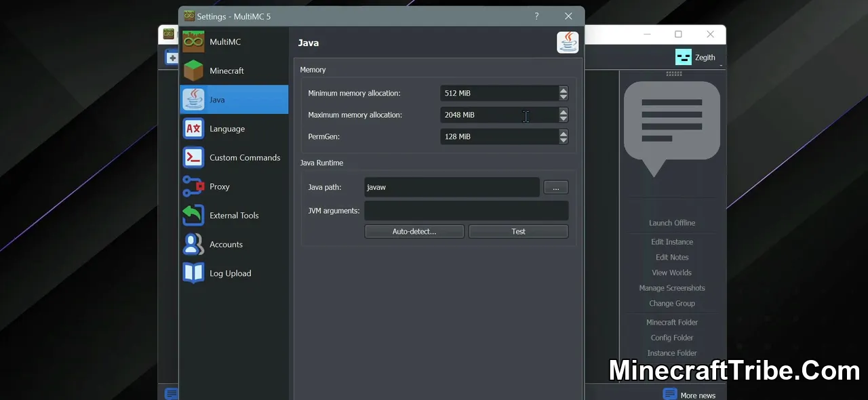
Task: Click Edit Instance in the main window
Action: point(672,242)
